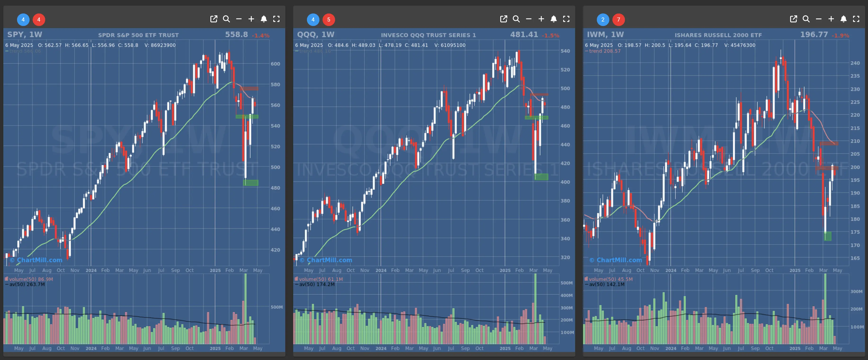Click IWM volume reading V: 45476300
The image size is (868, 360).
pos(740,45)
